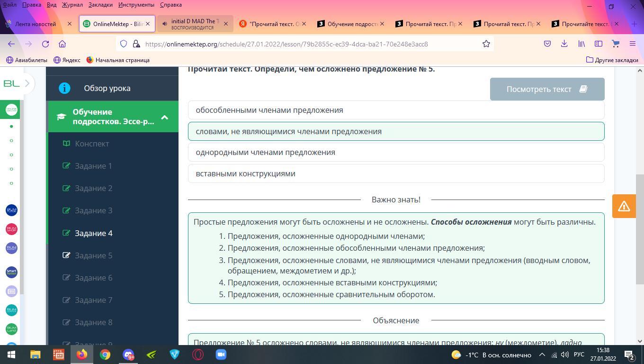This screenshot has height=364, width=644.
Task: Open Firefox library icon
Action: pos(581,44)
